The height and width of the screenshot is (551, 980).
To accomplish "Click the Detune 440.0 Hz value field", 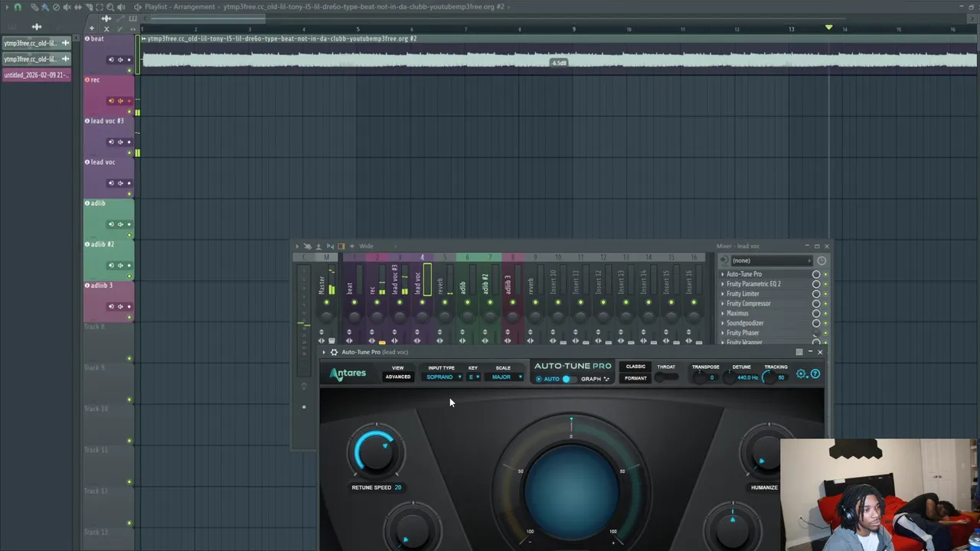I will click(747, 377).
